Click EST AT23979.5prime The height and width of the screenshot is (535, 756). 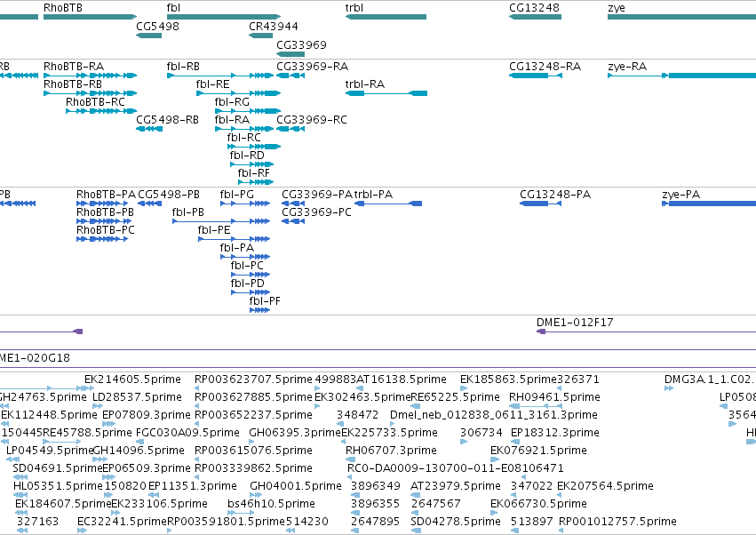click(456, 486)
